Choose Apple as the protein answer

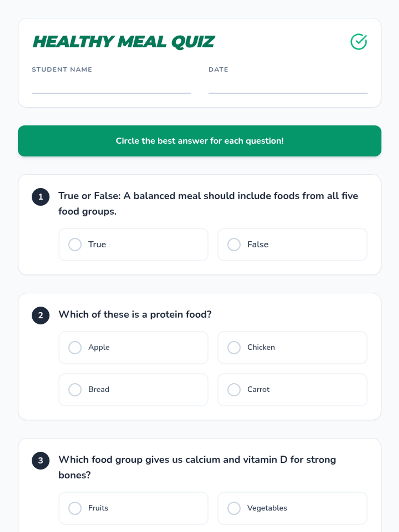tap(75, 347)
